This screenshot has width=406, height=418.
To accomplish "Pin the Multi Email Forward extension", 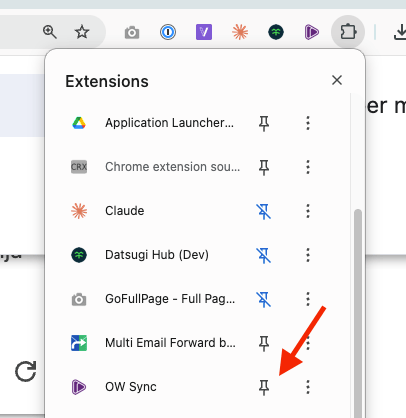I will point(264,343).
